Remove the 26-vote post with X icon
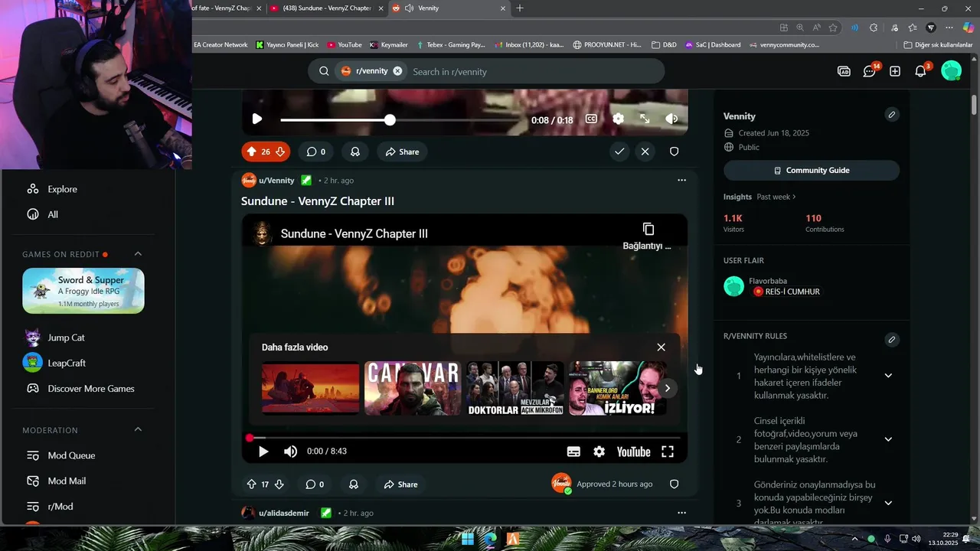This screenshot has width=980, height=551. [x=645, y=152]
